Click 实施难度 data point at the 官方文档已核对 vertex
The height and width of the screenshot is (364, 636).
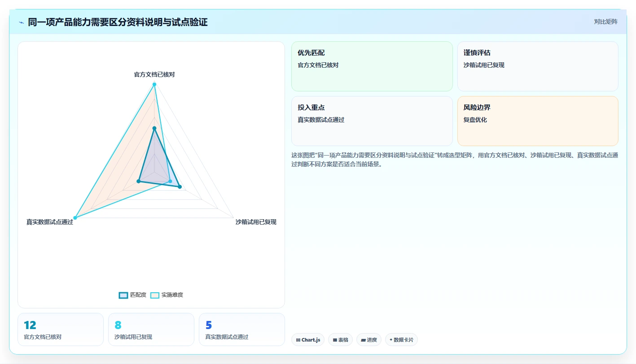154,84
